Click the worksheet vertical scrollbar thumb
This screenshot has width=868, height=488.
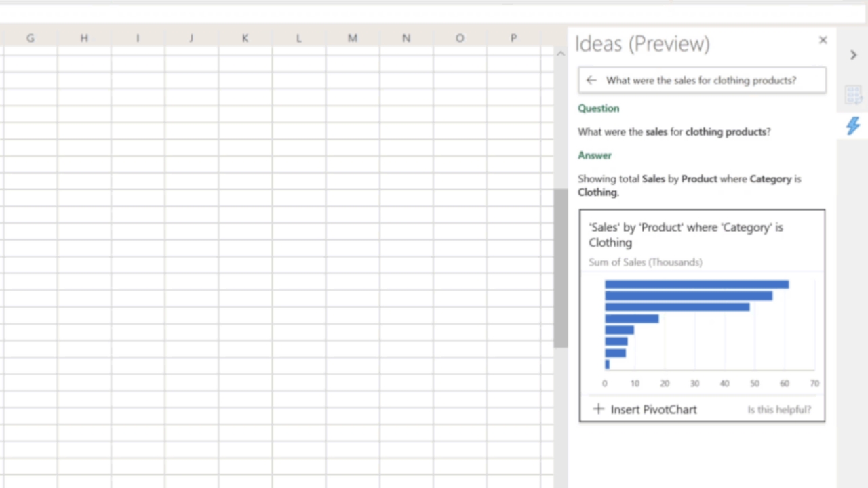(560, 268)
